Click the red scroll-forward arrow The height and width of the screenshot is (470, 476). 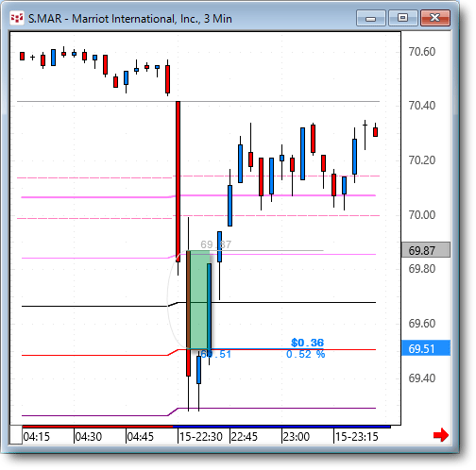(x=440, y=435)
